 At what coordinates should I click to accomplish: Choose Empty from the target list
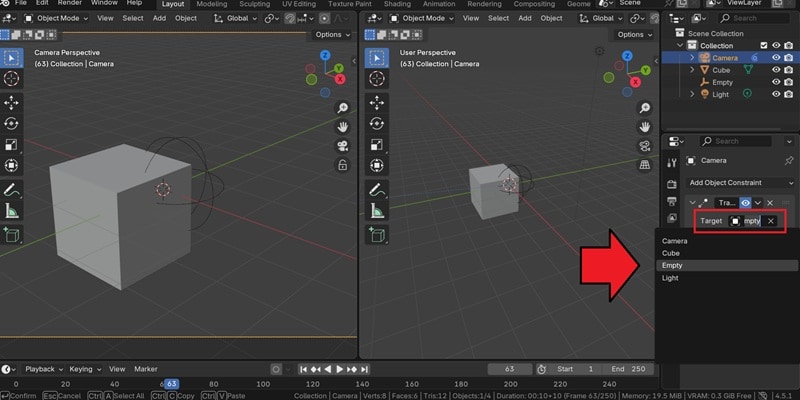coord(727,265)
